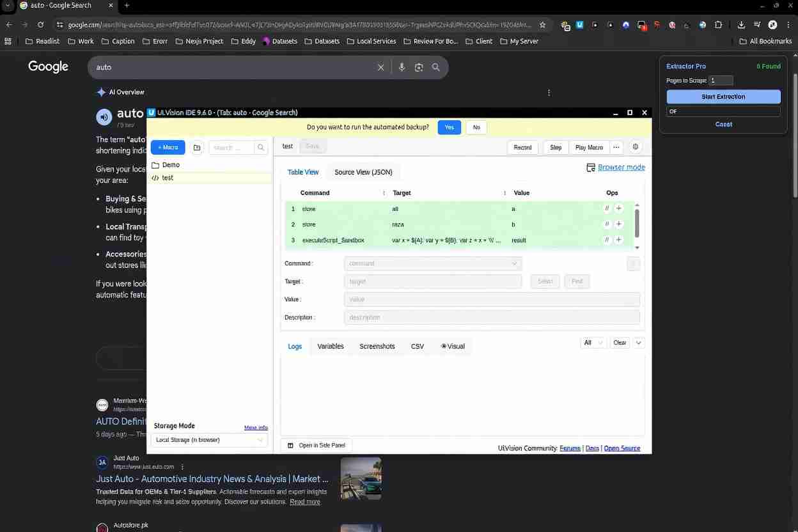This screenshot has height=532, width=798.
Task: Open the Nexja Project bookmark folder
Action: (x=198, y=41)
